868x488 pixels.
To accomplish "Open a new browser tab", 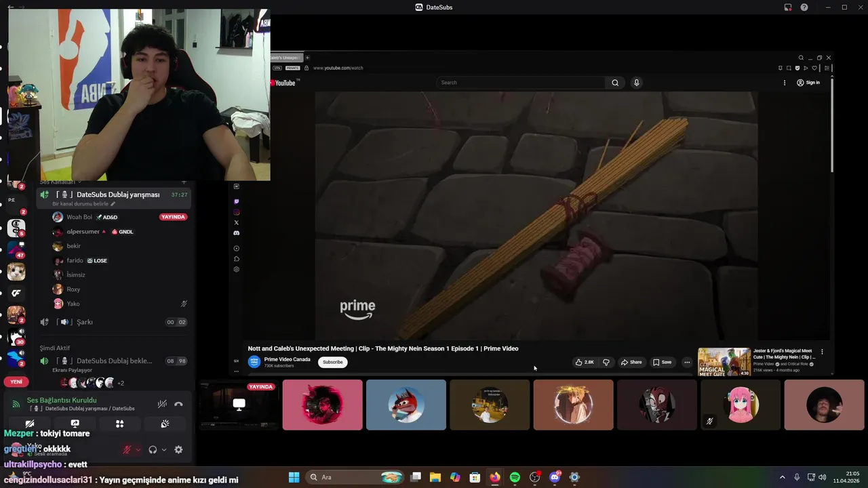I will tap(307, 58).
